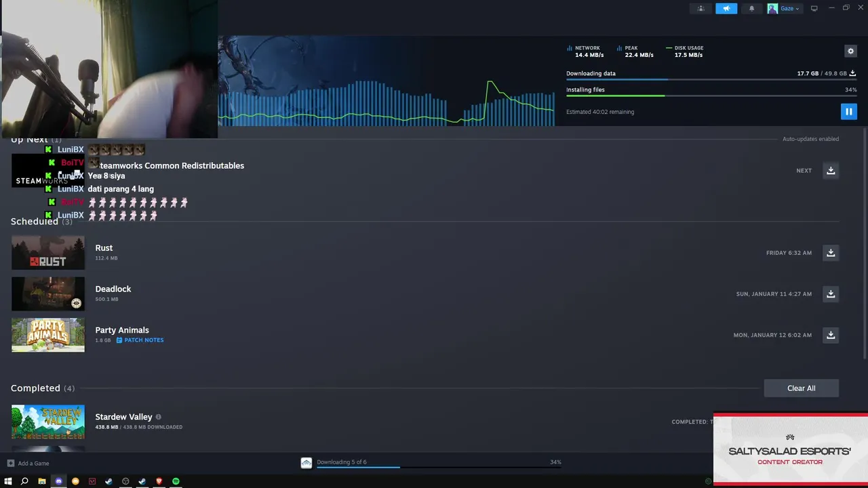Switch to Discord in taskbar
The height and width of the screenshot is (488, 868).
pos(58,481)
